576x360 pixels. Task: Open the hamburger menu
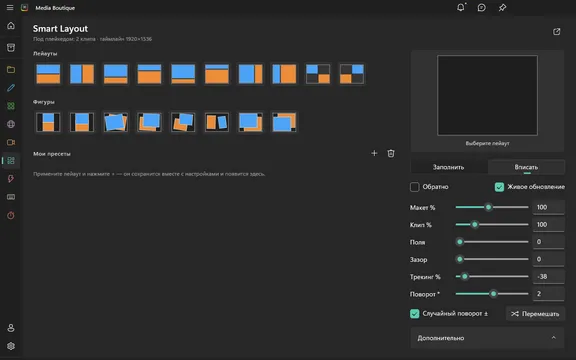pyautogui.click(x=10, y=8)
